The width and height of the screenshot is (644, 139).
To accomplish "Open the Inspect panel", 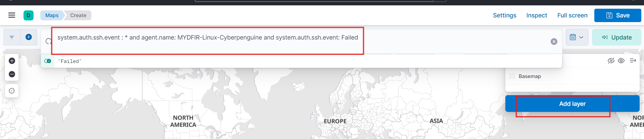I will click(537, 15).
